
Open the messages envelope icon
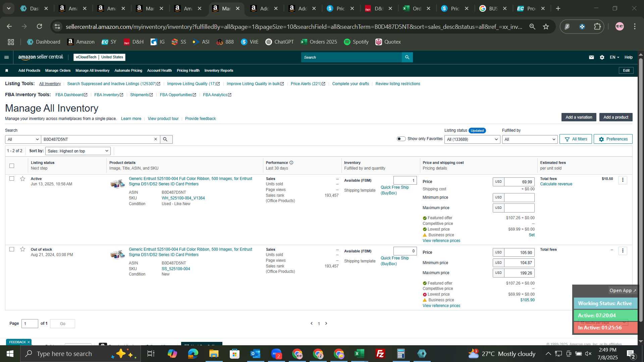(591, 57)
